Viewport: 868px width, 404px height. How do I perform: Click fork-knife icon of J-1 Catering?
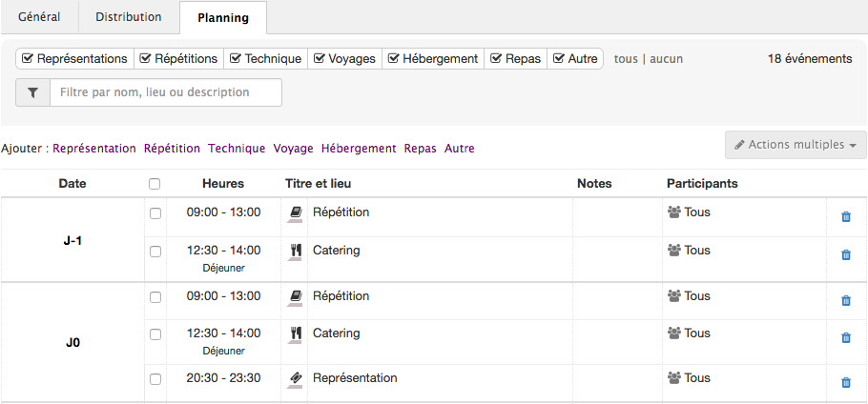(x=296, y=251)
